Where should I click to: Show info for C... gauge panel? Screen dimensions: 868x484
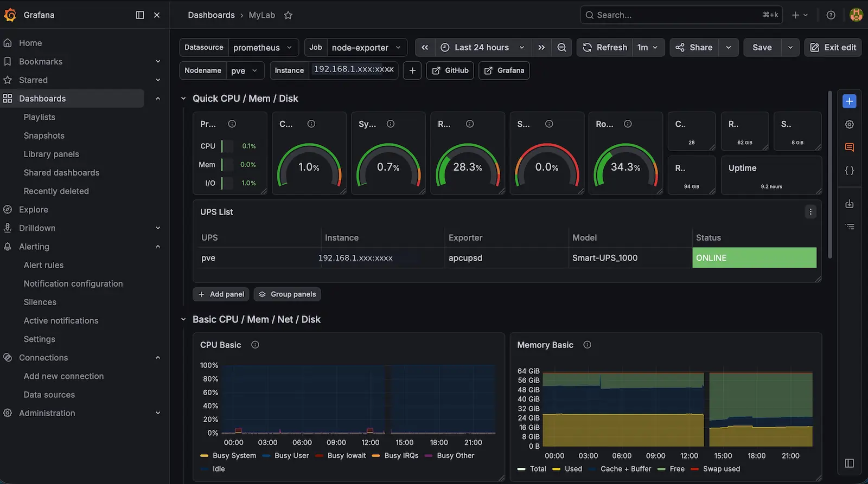click(x=311, y=124)
